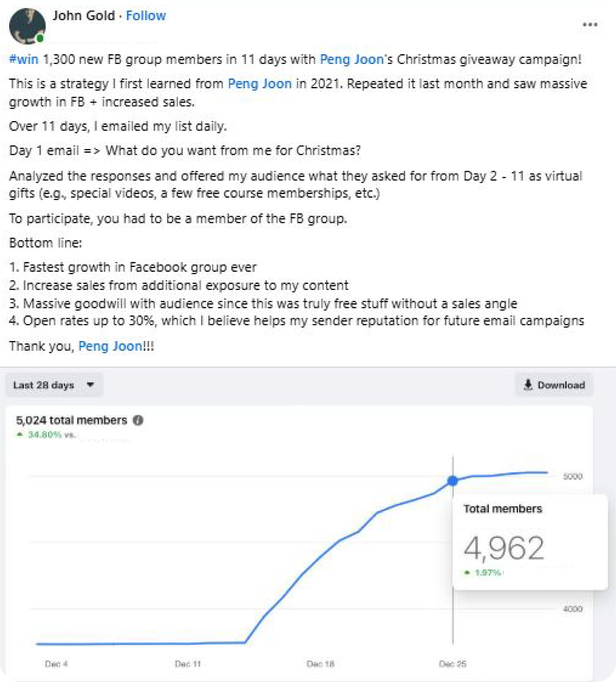Click the 5,024 total members heading
Screen dimensions: 616x682
(x=71, y=420)
